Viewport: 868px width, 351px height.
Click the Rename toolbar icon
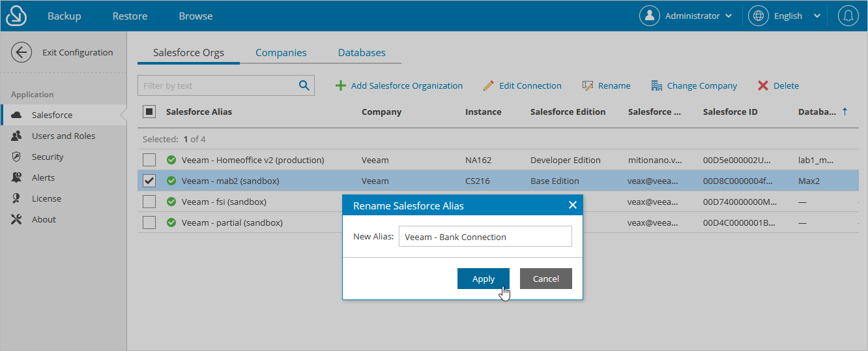click(587, 85)
